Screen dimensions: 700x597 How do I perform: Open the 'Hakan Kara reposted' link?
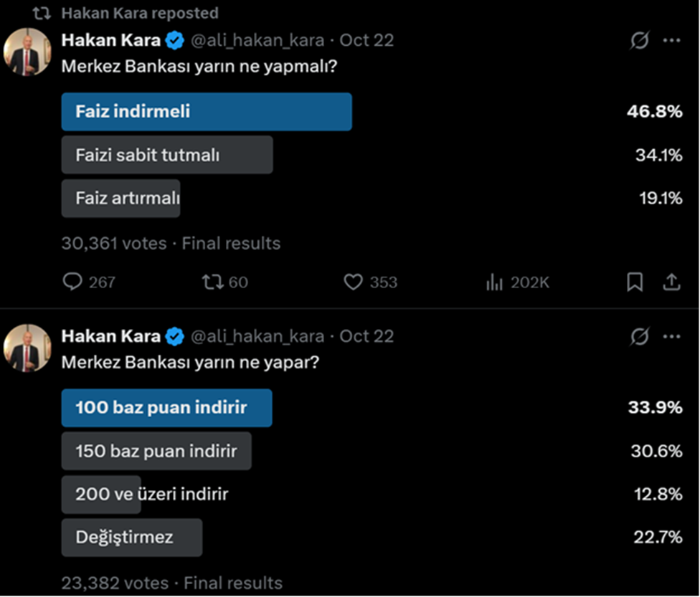coord(140,14)
